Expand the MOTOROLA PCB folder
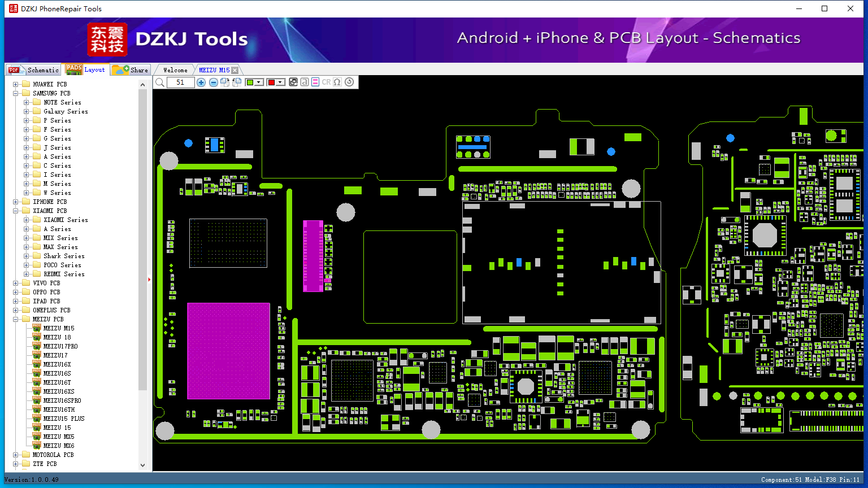This screenshot has height=488, width=868. (x=16, y=455)
